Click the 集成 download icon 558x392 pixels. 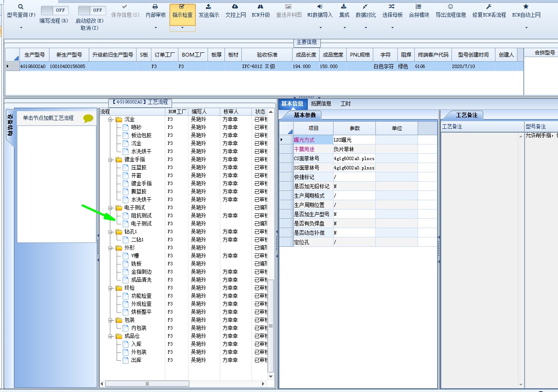point(344,7)
